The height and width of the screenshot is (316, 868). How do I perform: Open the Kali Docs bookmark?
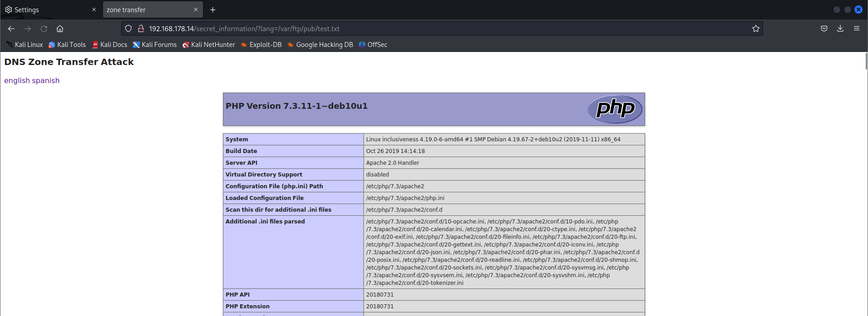(x=109, y=45)
